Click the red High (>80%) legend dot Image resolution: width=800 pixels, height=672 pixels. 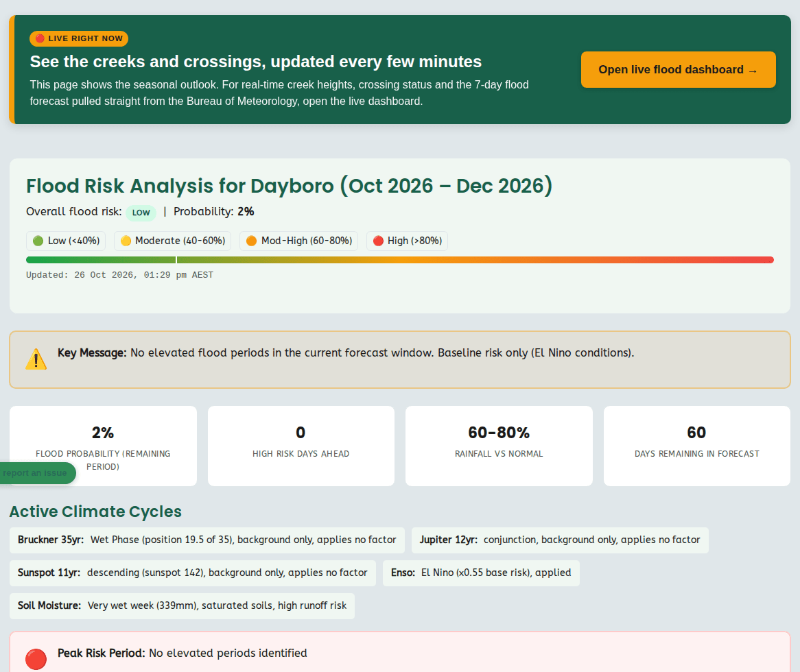pos(378,241)
